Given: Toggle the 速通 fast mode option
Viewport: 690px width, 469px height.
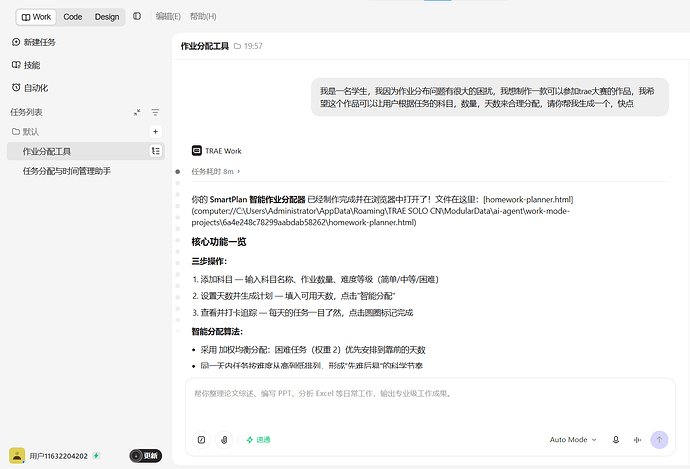Looking at the screenshot, I should [x=258, y=440].
